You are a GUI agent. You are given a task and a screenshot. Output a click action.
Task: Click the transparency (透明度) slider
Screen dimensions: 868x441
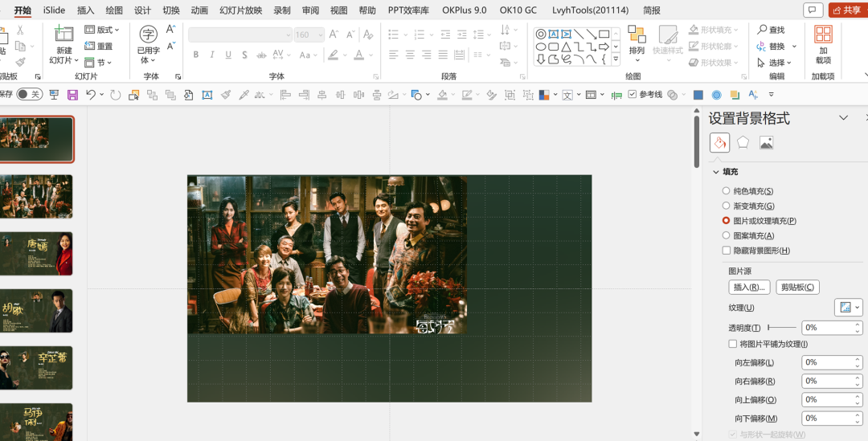pos(782,328)
